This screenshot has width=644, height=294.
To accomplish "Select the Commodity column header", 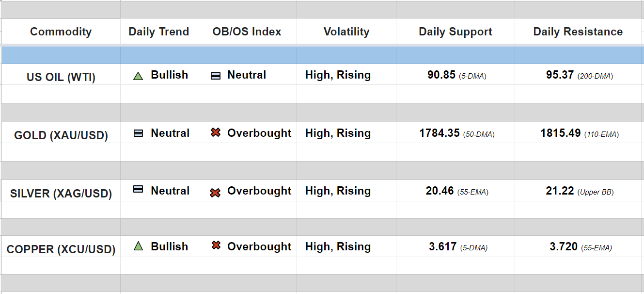I will [x=61, y=32].
